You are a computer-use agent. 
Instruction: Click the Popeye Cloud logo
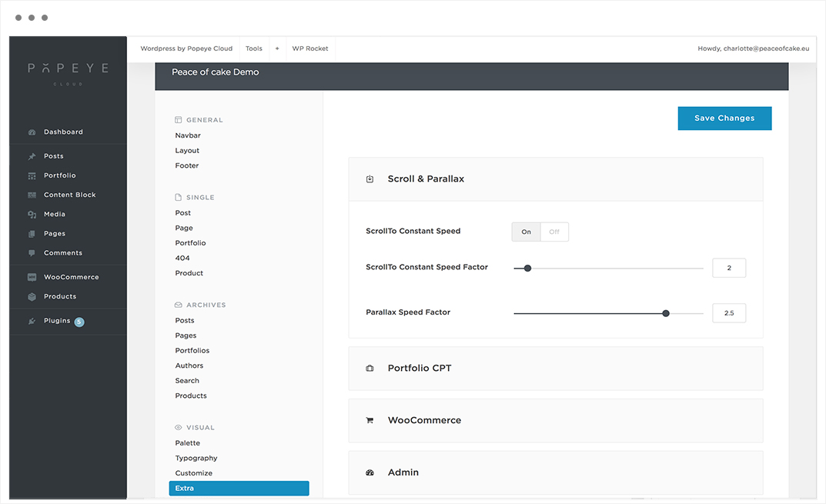click(x=68, y=74)
